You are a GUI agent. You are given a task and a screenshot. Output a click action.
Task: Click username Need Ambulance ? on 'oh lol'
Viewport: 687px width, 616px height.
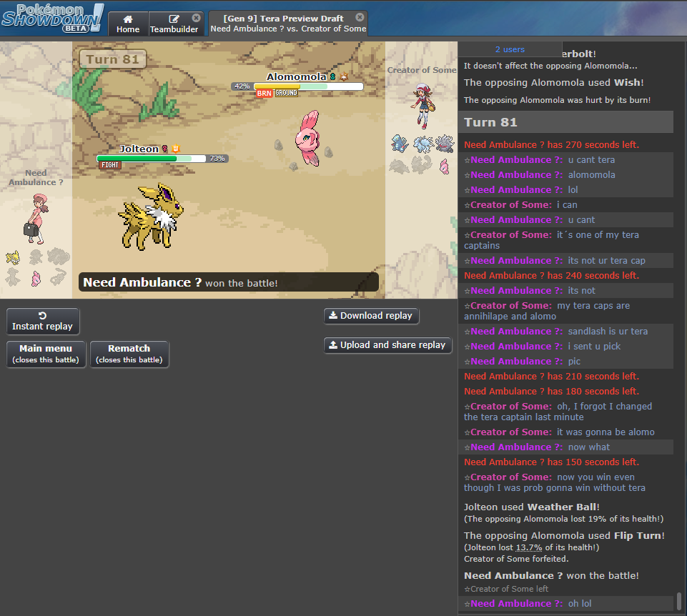click(516, 604)
